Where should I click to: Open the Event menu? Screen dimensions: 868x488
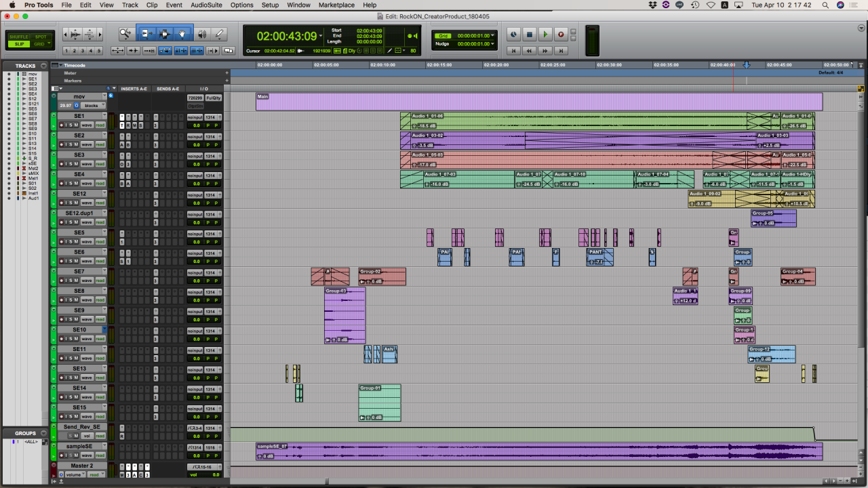(174, 5)
